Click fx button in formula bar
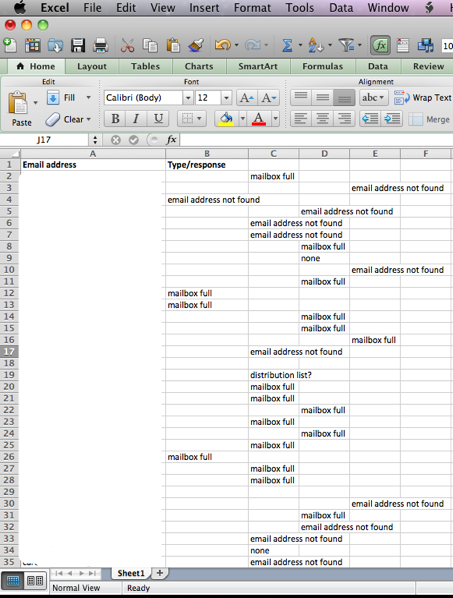Screen dimensions: 453x598 tap(171, 140)
